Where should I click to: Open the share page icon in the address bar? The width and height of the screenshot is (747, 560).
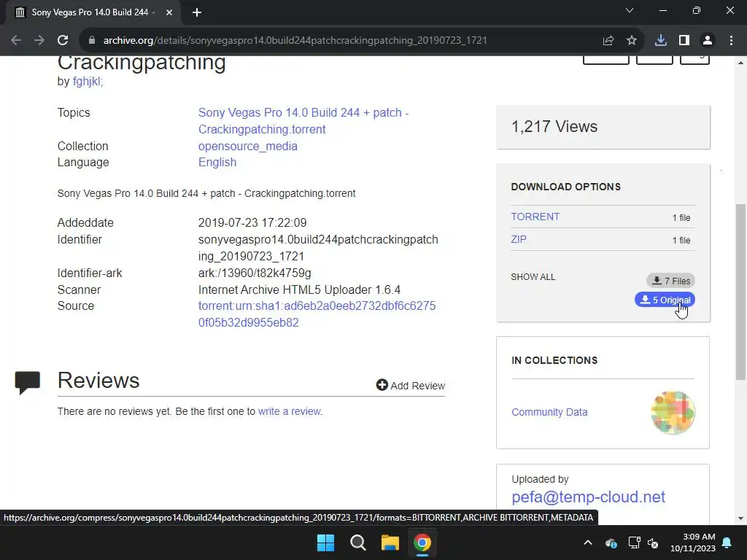point(608,41)
